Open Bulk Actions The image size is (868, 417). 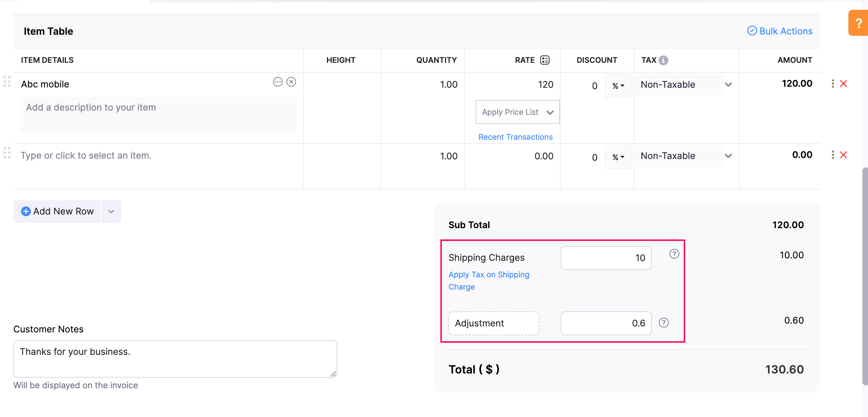pos(780,31)
